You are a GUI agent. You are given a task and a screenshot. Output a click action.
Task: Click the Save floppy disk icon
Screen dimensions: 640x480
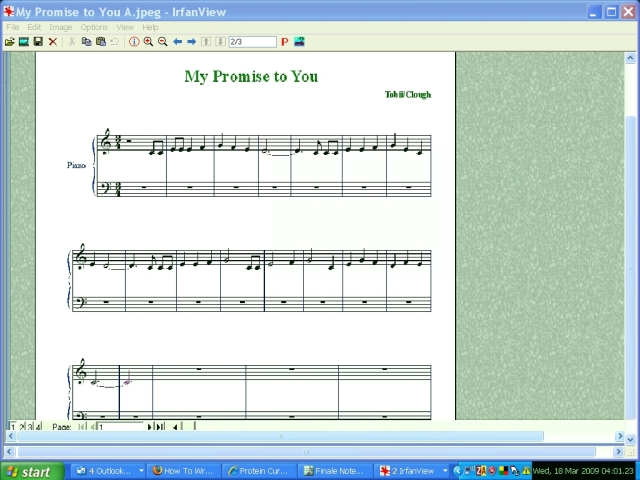[38, 42]
